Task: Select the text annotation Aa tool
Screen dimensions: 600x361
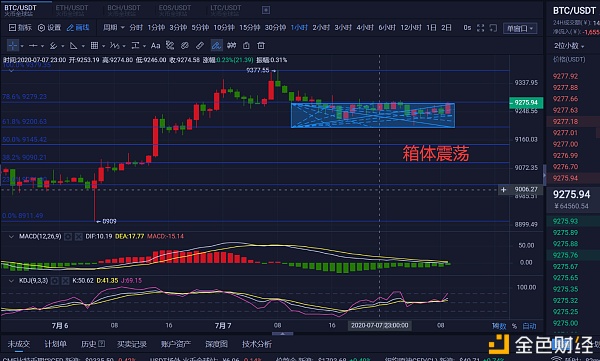Action: (155, 46)
